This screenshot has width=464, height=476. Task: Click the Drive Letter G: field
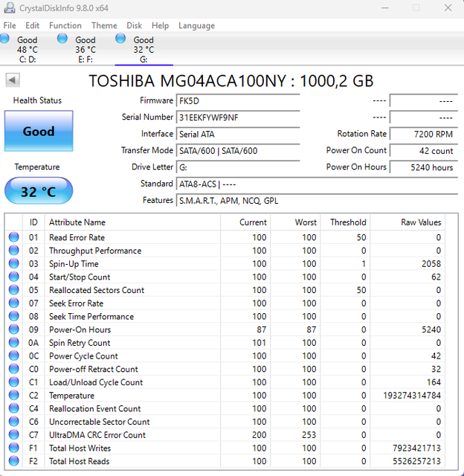(238, 167)
